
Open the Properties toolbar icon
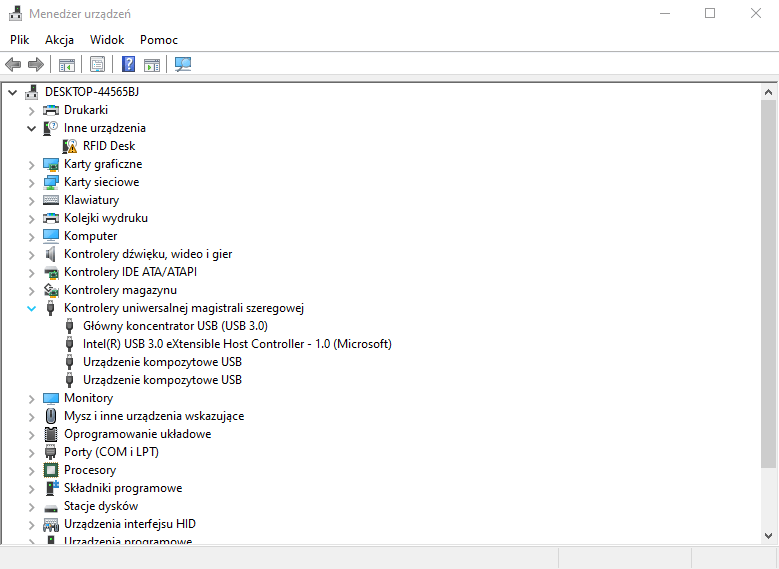tap(97, 65)
